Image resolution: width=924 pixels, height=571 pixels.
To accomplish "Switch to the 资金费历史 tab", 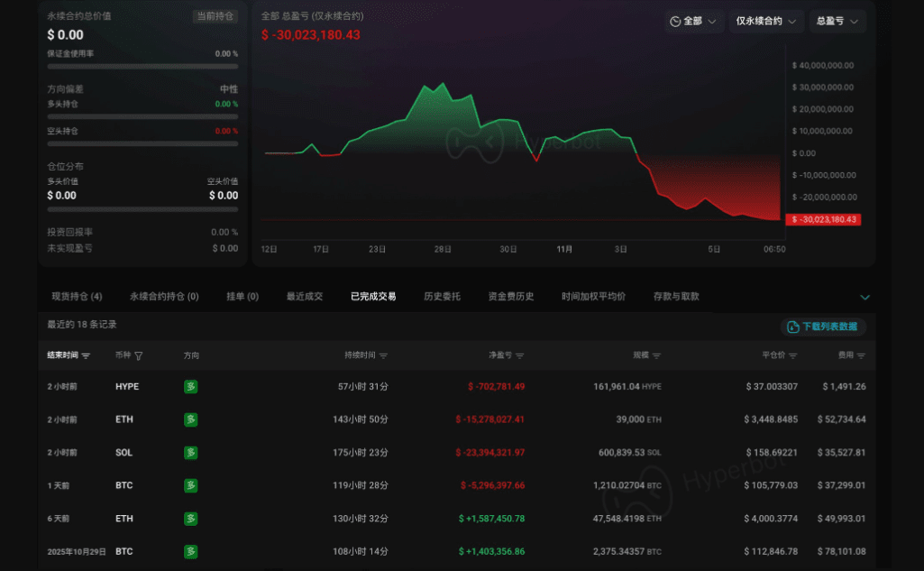I will click(x=511, y=297).
